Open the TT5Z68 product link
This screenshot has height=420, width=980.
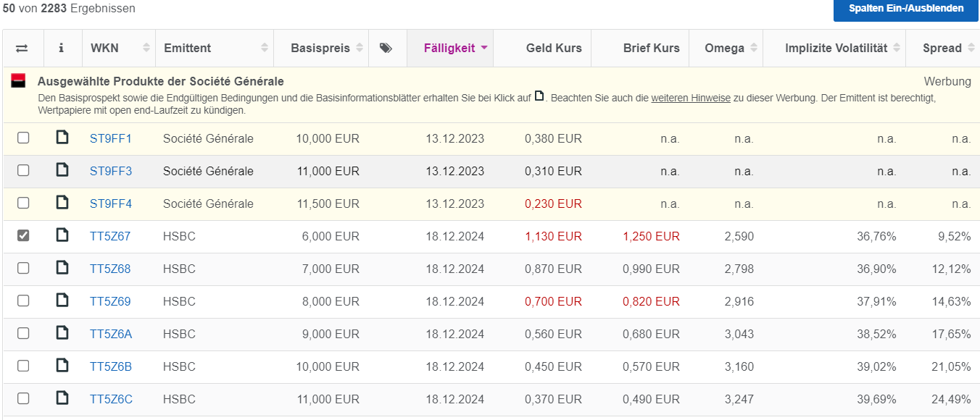tap(112, 269)
